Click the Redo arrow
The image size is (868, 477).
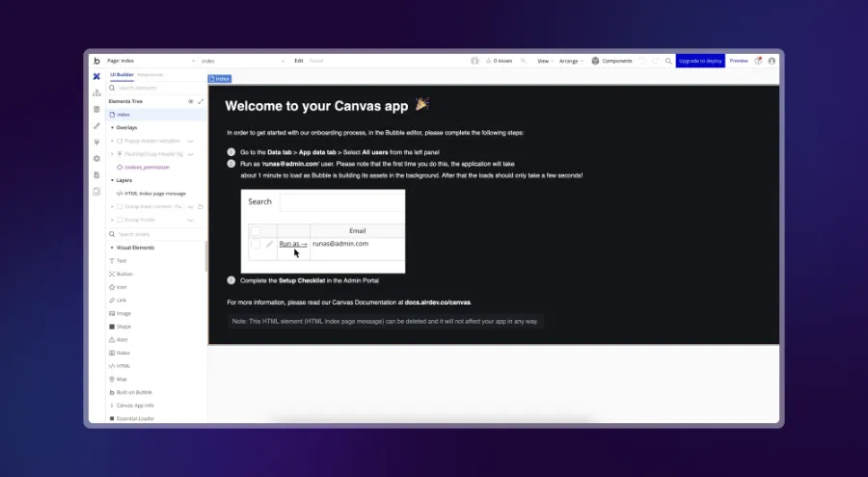tap(656, 61)
